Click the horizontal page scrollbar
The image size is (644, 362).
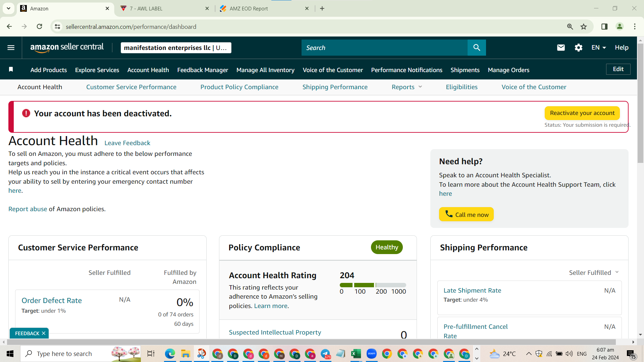tap(311, 342)
